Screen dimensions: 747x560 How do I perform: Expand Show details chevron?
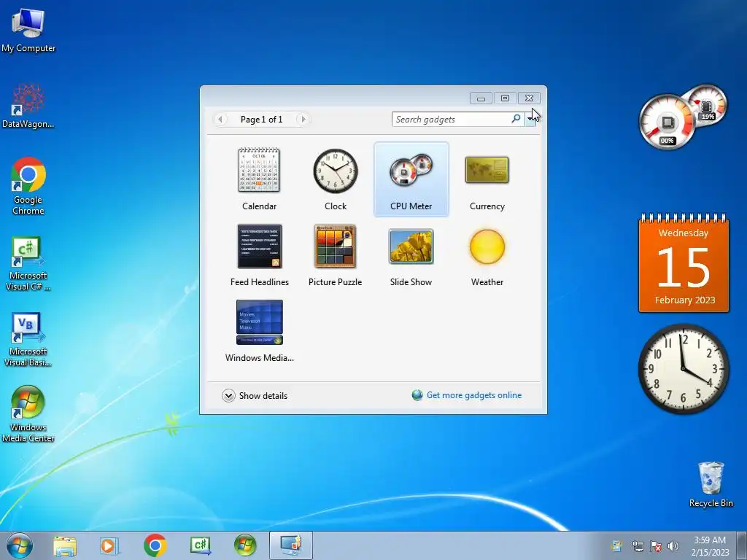(228, 396)
